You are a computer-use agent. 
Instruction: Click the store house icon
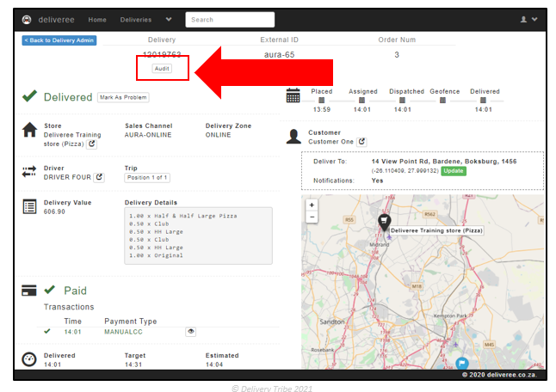[30, 130]
